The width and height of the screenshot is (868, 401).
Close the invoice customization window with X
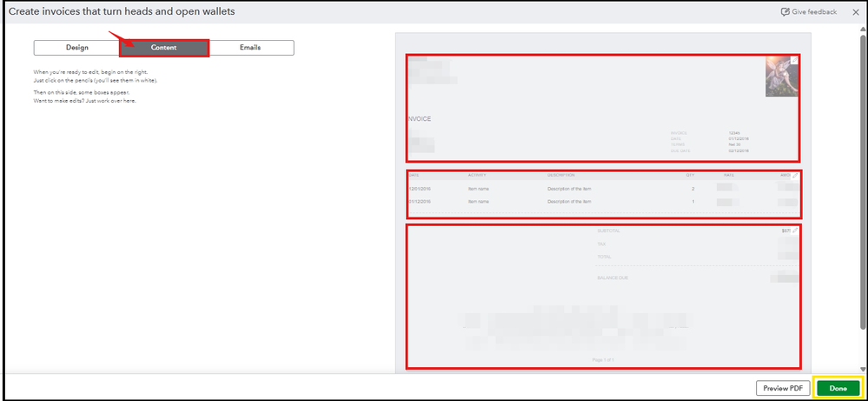coord(855,11)
